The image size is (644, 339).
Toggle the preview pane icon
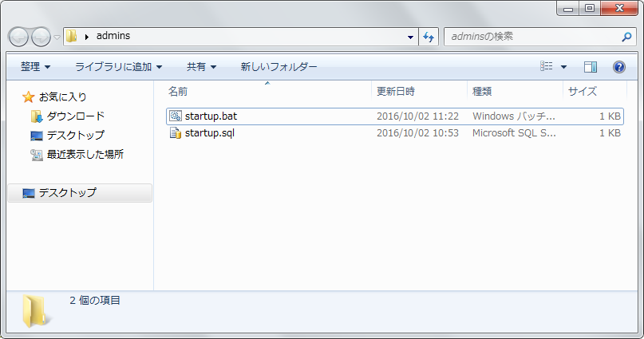point(591,67)
